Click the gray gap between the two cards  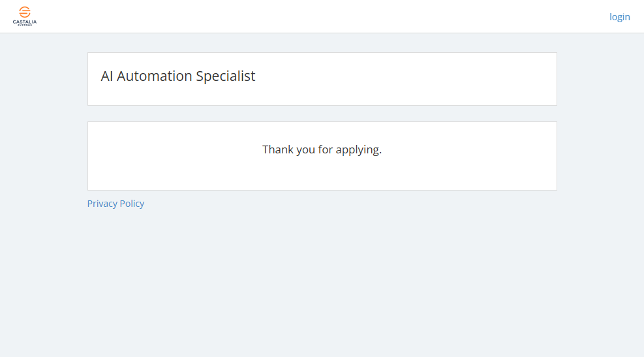point(322,114)
